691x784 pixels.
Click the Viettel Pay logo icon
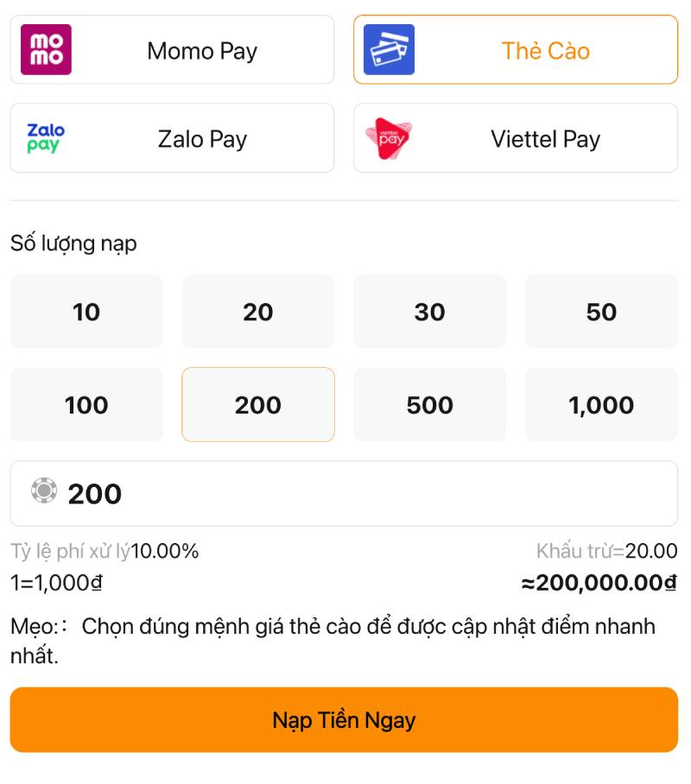point(389,138)
